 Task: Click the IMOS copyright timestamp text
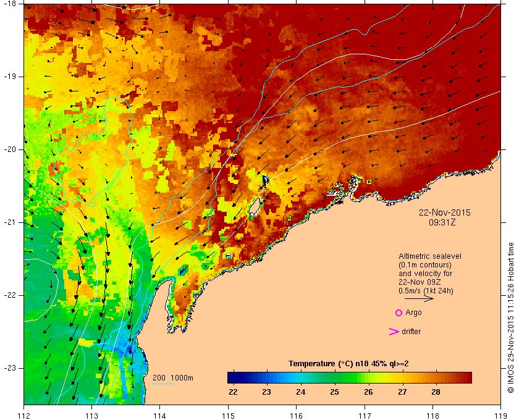pos(510,317)
